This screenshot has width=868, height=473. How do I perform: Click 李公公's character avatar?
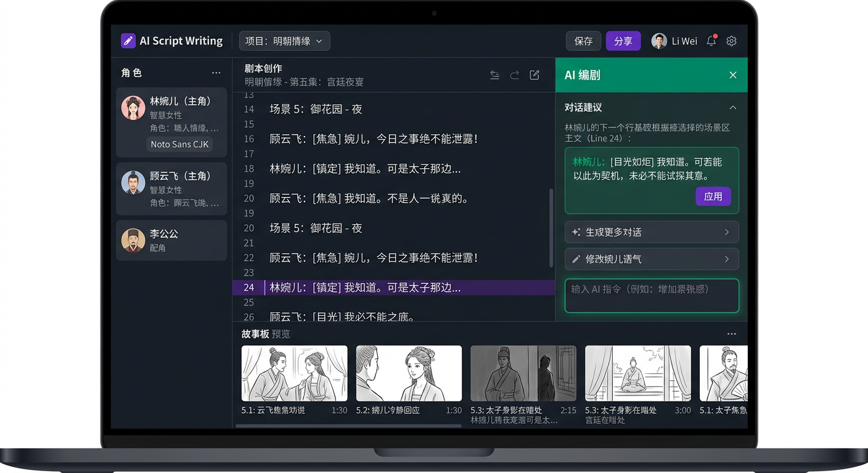click(x=133, y=240)
